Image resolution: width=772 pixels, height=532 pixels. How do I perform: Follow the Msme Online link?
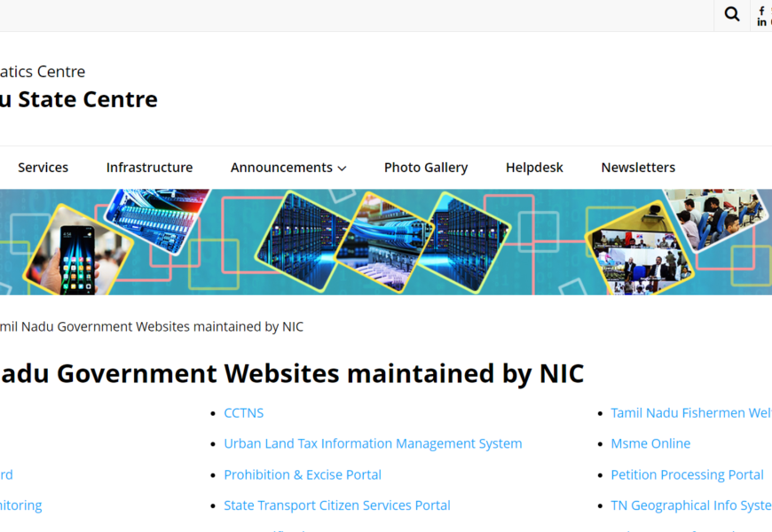[650, 443]
